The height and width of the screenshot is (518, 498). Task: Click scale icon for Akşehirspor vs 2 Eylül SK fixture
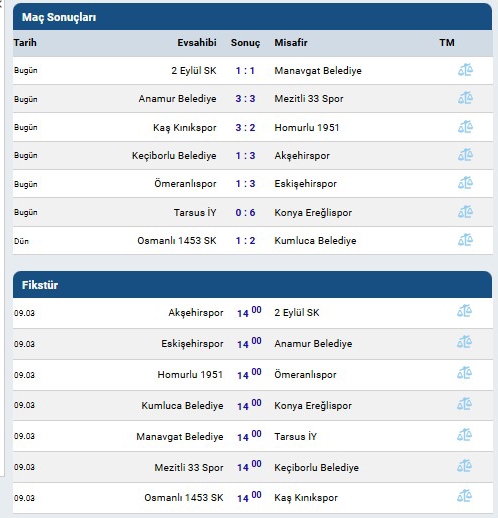(465, 311)
